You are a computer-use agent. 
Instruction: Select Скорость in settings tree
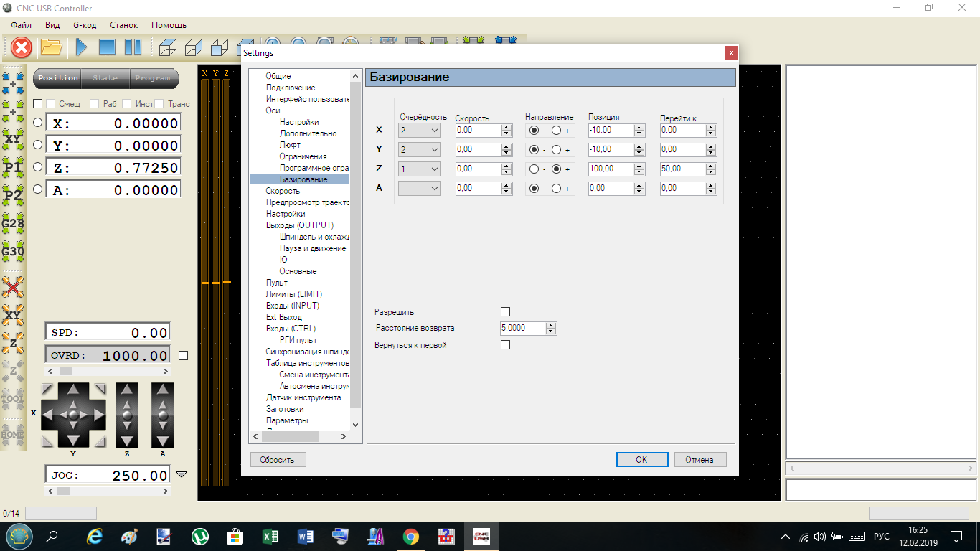pyautogui.click(x=283, y=191)
